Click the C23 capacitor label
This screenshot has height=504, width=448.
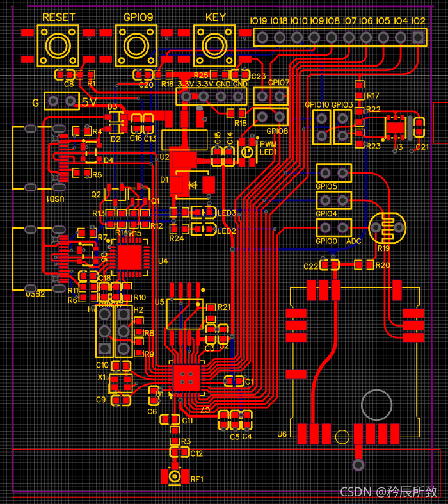[x=258, y=76]
